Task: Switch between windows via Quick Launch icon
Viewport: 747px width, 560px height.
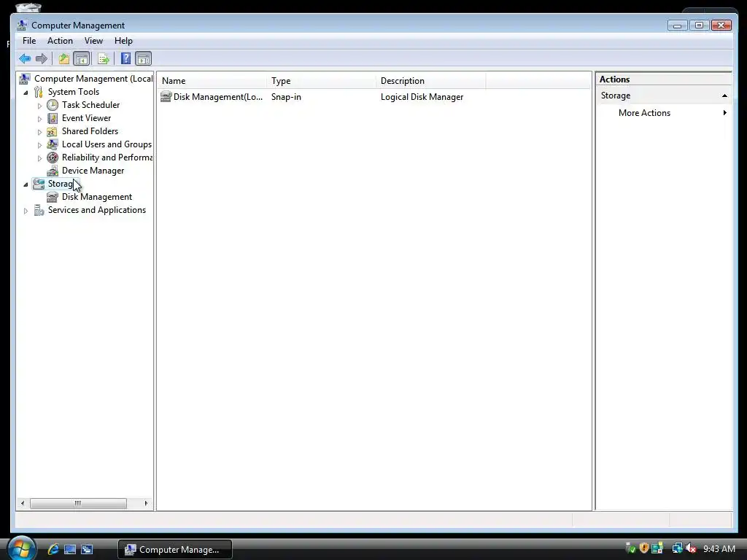Action: 87,549
